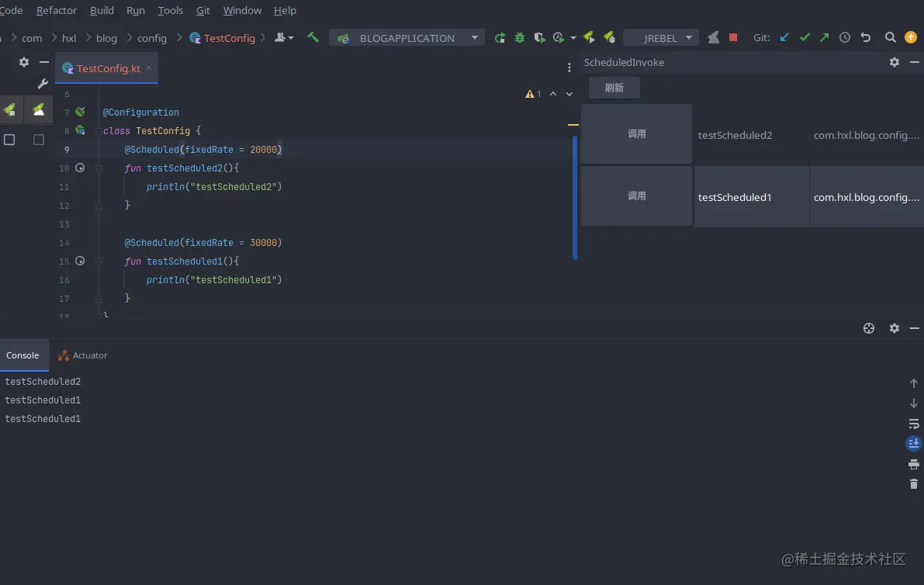The image size is (924, 585).
Task: Click Git commit green checkmark
Action: pos(805,38)
